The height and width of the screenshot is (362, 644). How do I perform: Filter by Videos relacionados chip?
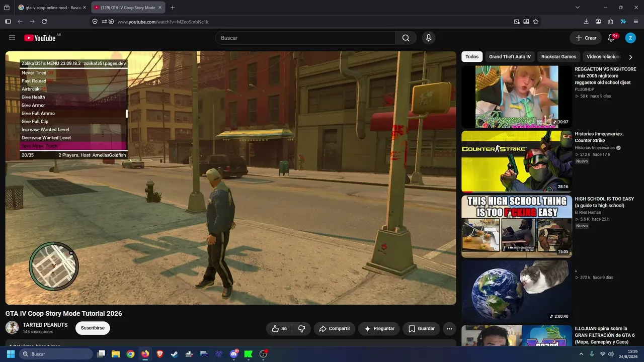tap(603, 57)
